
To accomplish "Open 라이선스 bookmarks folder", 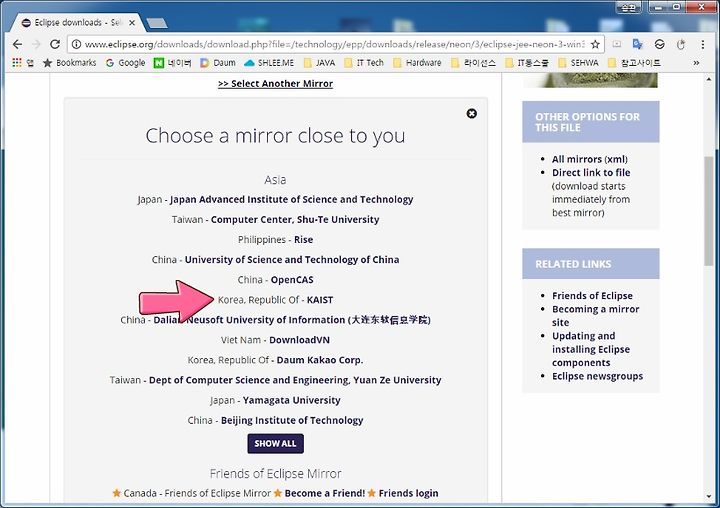I will click(x=473, y=62).
